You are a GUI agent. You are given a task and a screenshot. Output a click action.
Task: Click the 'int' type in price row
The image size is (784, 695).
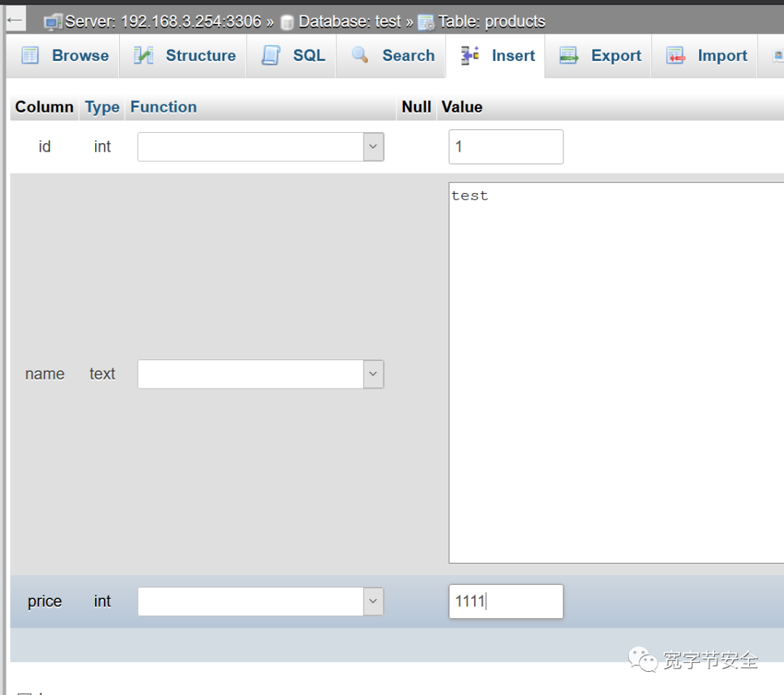102,601
